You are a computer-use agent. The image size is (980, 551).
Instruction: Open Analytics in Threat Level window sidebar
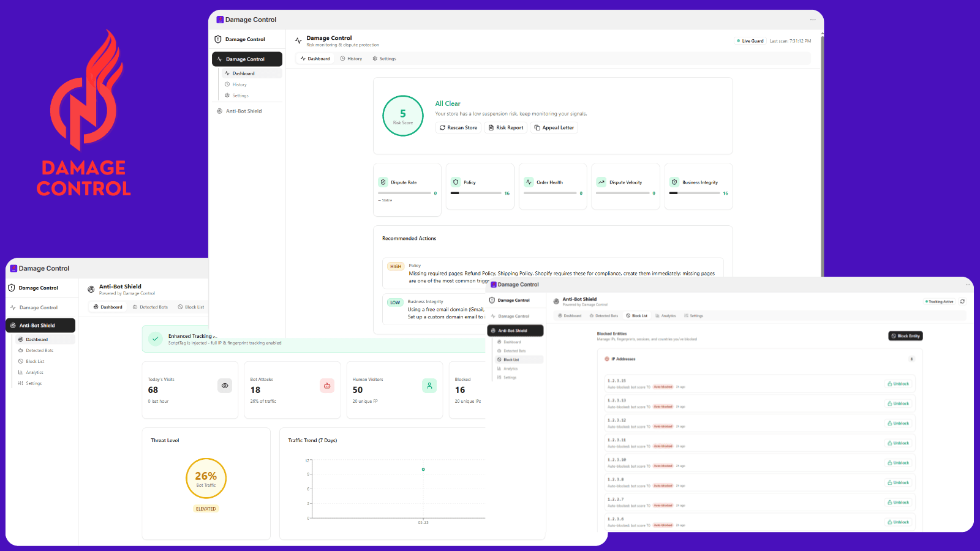tap(34, 372)
